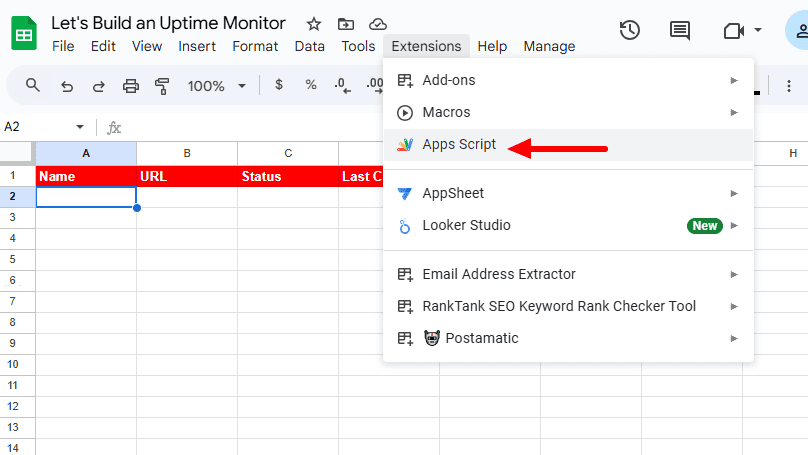This screenshot has height=455, width=808.
Task: Select the URL header cell
Action: (x=187, y=176)
